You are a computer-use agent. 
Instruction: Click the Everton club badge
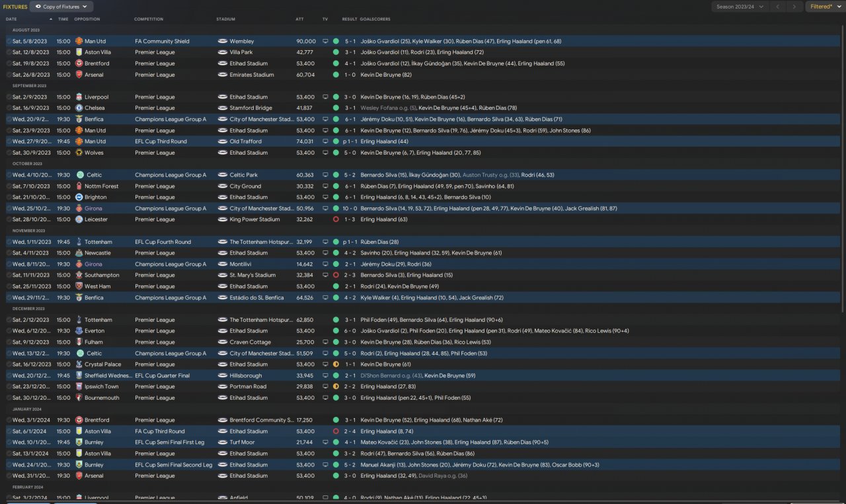79,331
